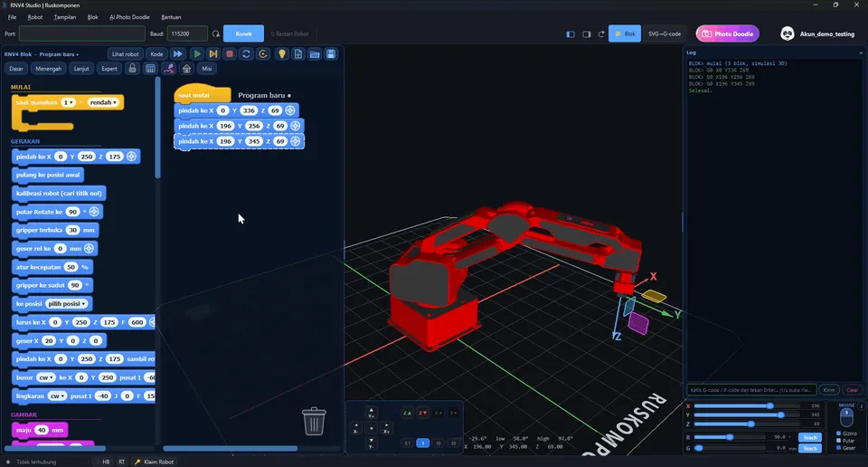Select jog step size 1

tap(422, 443)
